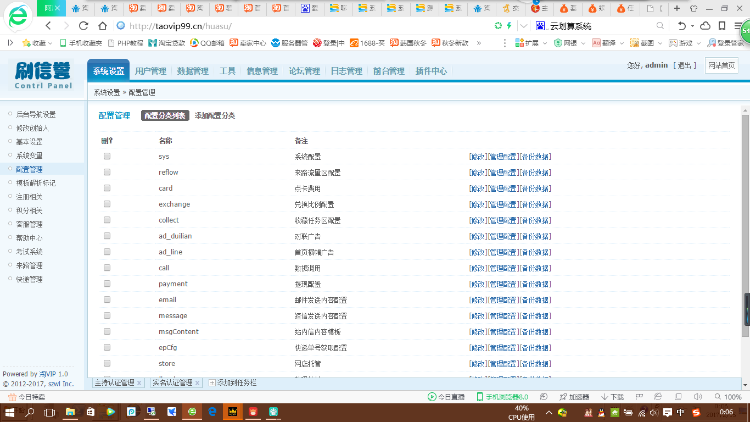Expand the 游戏 games dropdown
The image size is (750, 422).
698,43
